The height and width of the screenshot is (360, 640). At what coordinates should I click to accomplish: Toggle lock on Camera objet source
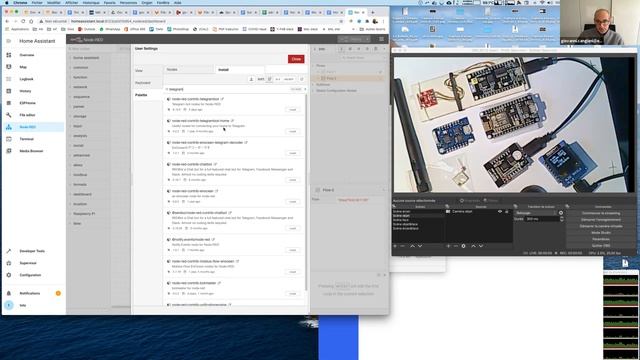[x=507, y=212]
